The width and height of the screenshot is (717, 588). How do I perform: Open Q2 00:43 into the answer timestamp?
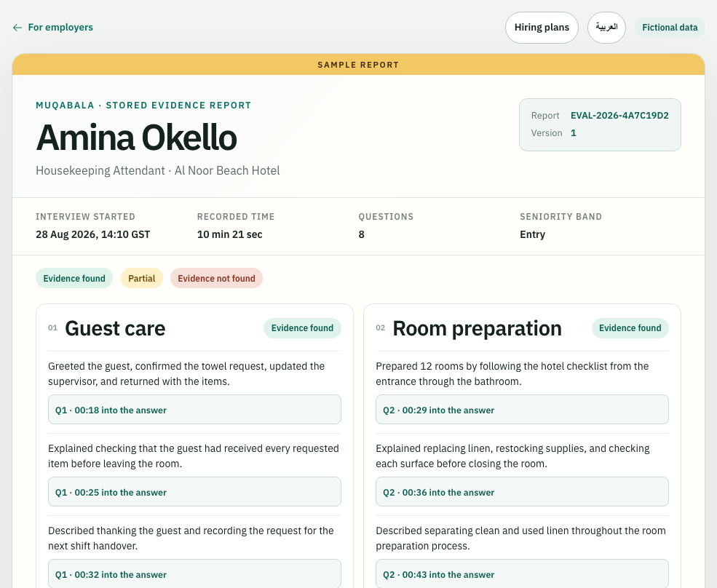(522, 574)
